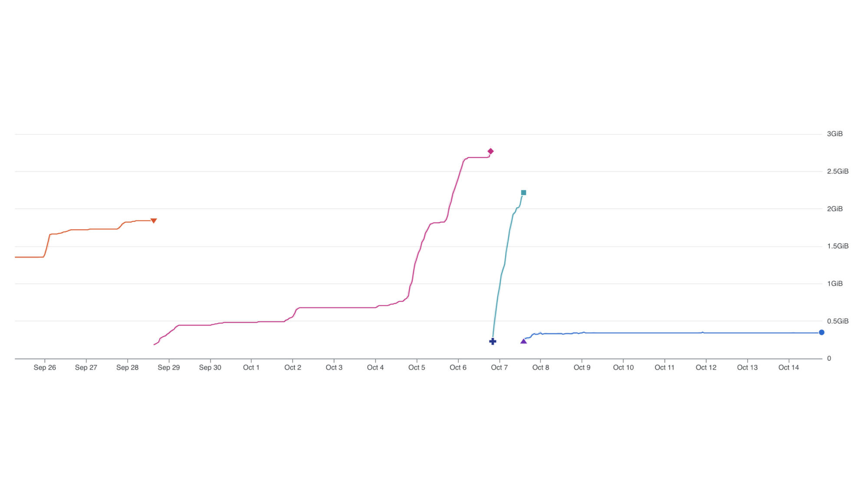Viewport: 868px width, 488px height.
Task: Click the dark blue plus marker
Action: coord(493,341)
